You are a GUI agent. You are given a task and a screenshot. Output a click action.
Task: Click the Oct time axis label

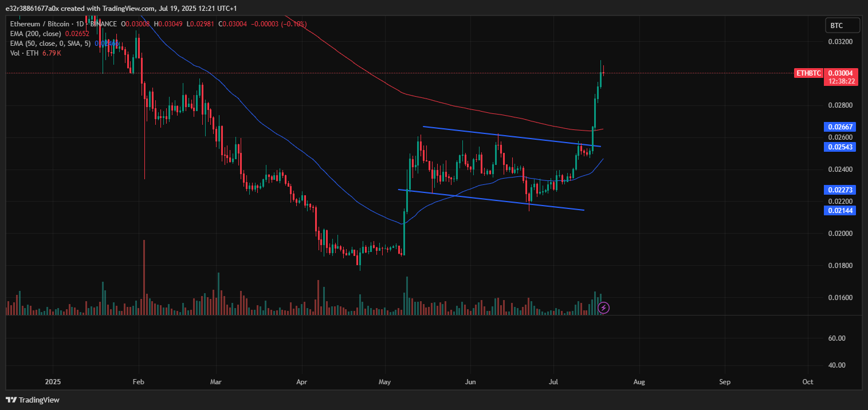(808, 381)
